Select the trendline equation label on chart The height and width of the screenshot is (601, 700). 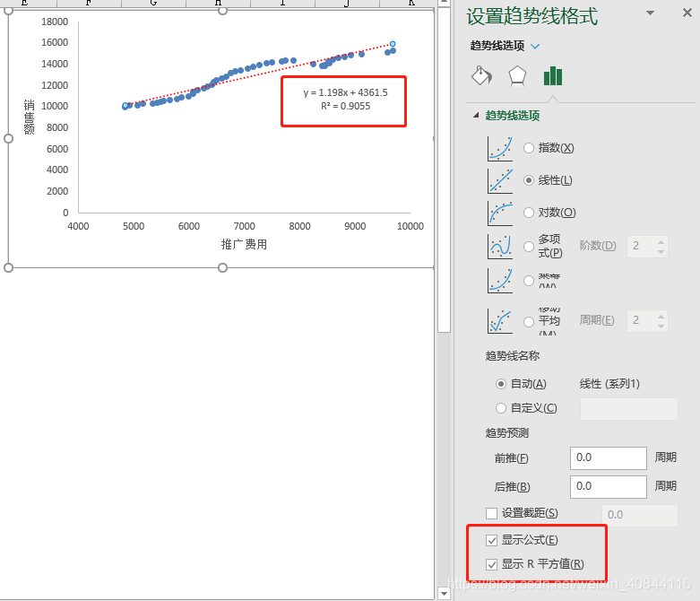point(345,92)
